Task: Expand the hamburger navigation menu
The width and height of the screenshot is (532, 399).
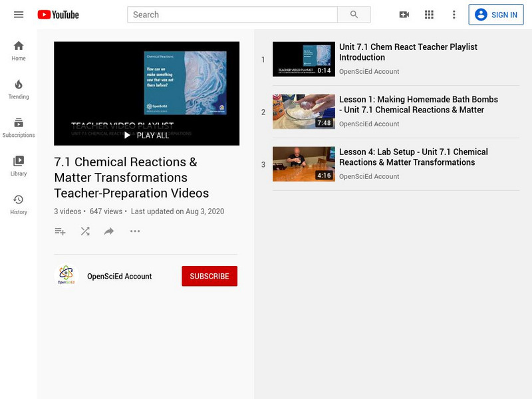Action: tap(19, 14)
